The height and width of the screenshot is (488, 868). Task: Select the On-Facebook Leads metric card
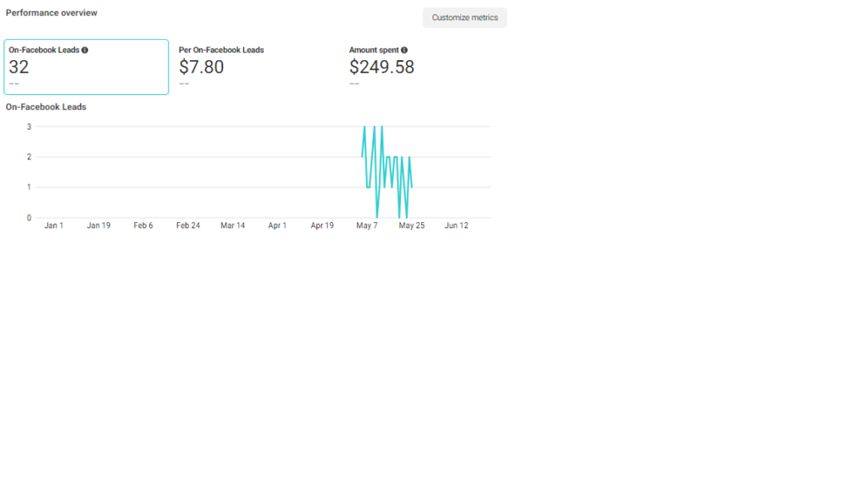tap(86, 67)
